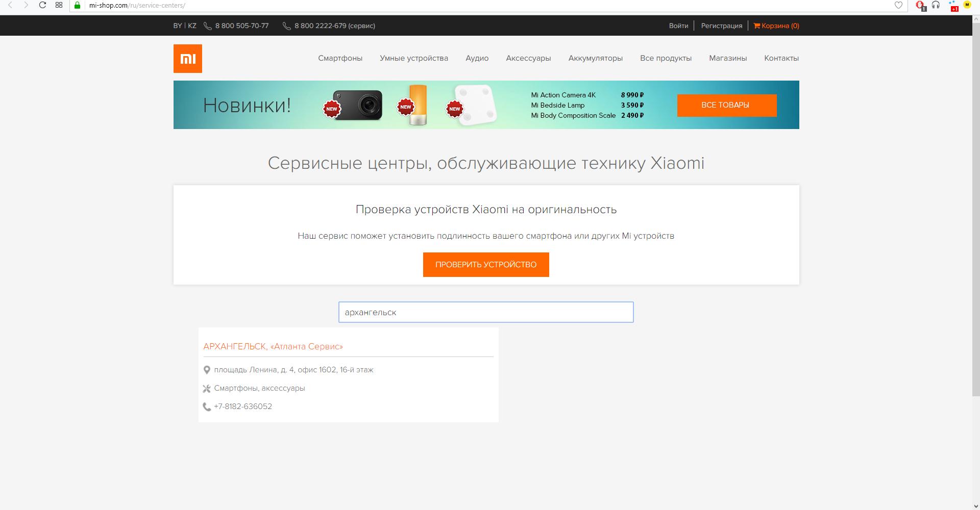Open the Все продукты menu item

point(666,58)
